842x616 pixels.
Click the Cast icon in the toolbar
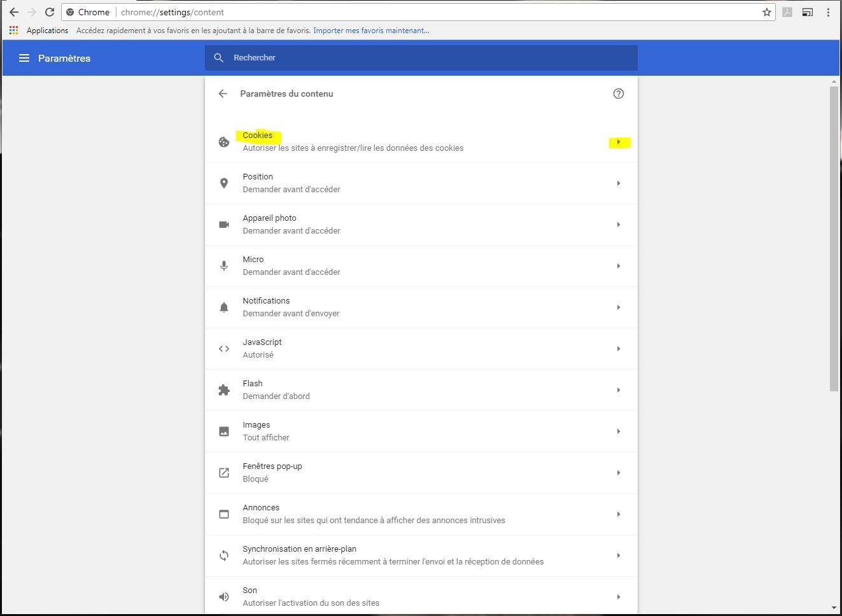(x=807, y=12)
